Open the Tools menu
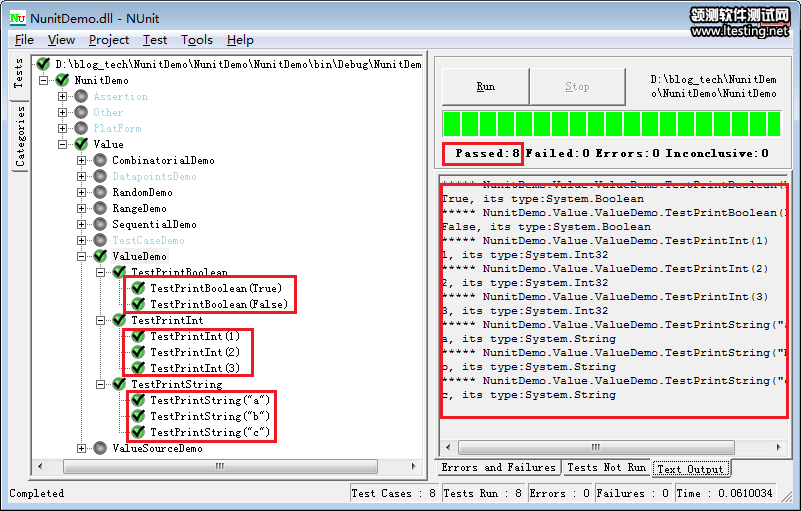 (197, 40)
